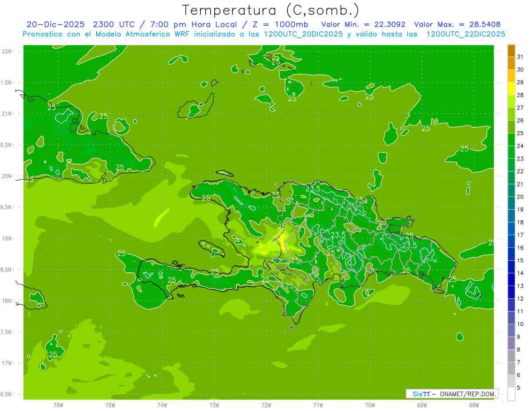The width and height of the screenshot is (532, 411).
Task: Click the color scale label '31'
Action: (520, 57)
